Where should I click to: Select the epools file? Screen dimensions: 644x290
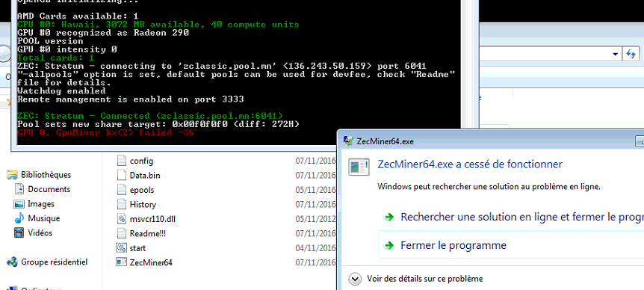coord(142,190)
